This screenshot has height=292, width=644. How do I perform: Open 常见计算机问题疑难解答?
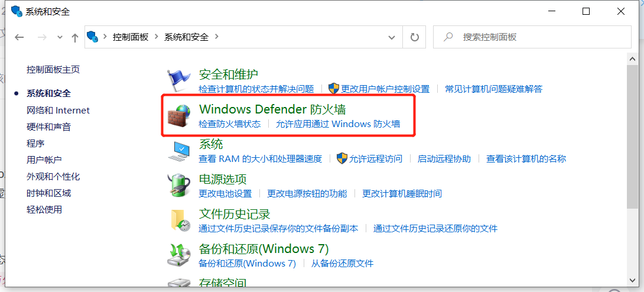pos(494,89)
